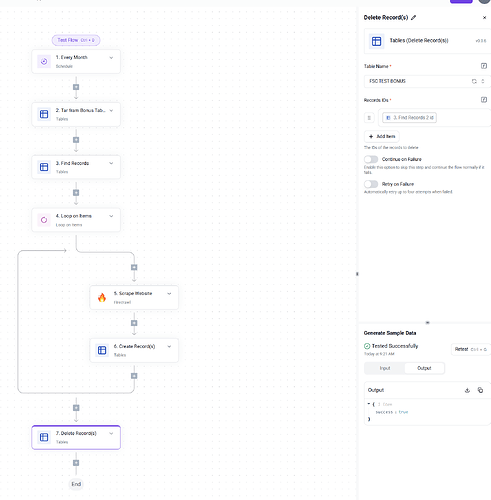Click the Retest button
491x500 pixels.
(x=471, y=349)
